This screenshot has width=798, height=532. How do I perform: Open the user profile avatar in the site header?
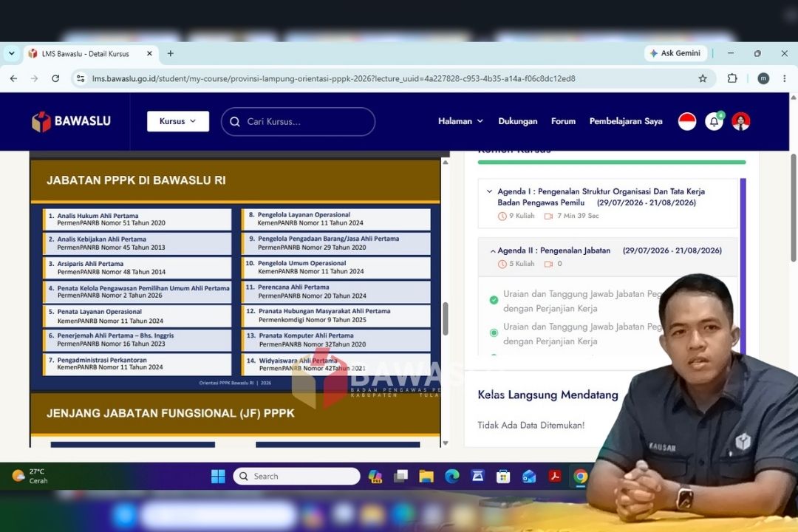click(741, 121)
